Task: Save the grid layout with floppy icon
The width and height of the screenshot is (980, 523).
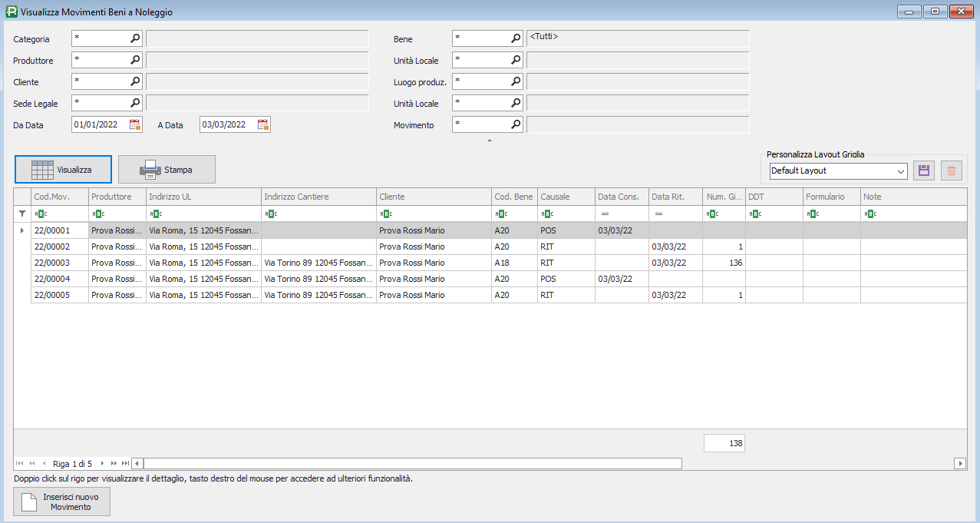Action: (924, 170)
